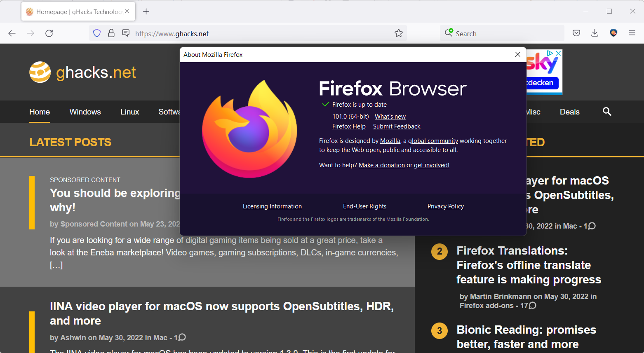
Task: Bookmark this page with the star icon
Action: [398, 33]
